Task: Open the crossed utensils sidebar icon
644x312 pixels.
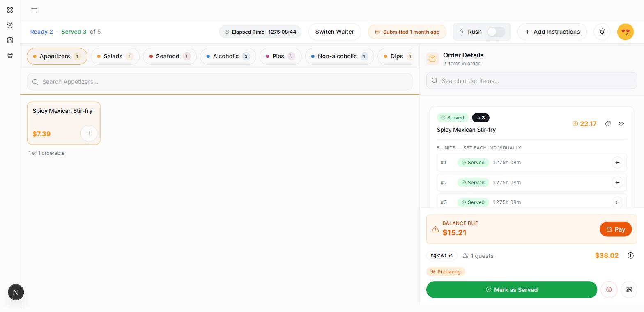Action: [x=10, y=25]
